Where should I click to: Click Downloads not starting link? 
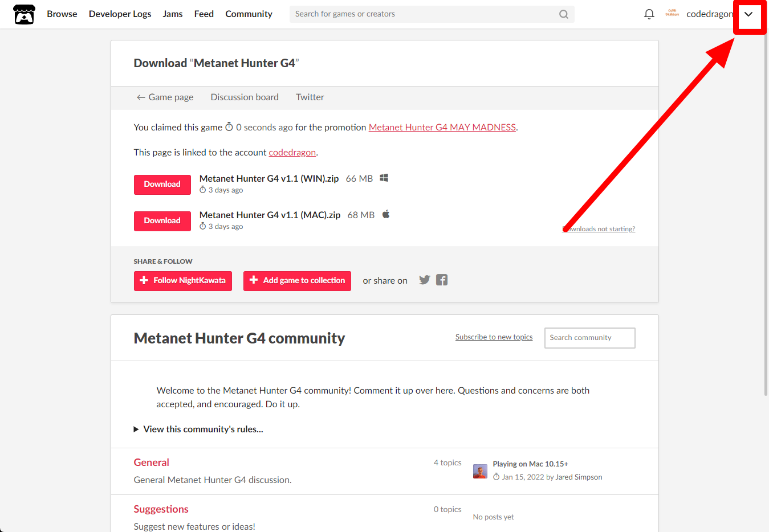pyautogui.click(x=599, y=229)
